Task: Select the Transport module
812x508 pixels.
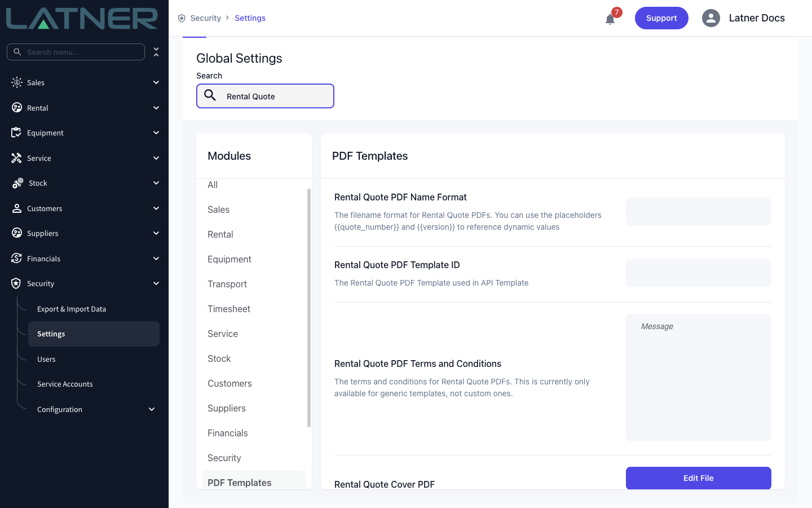Action: pyautogui.click(x=227, y=284)
